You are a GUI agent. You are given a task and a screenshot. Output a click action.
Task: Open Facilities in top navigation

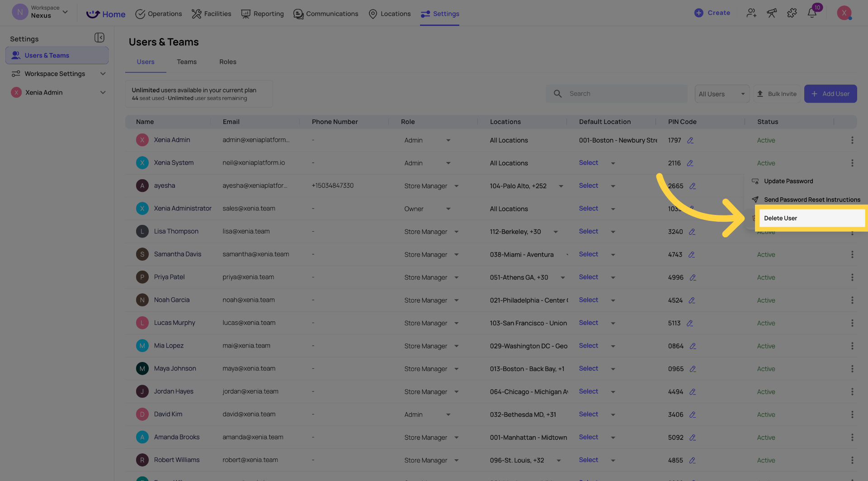pos(211,14)
